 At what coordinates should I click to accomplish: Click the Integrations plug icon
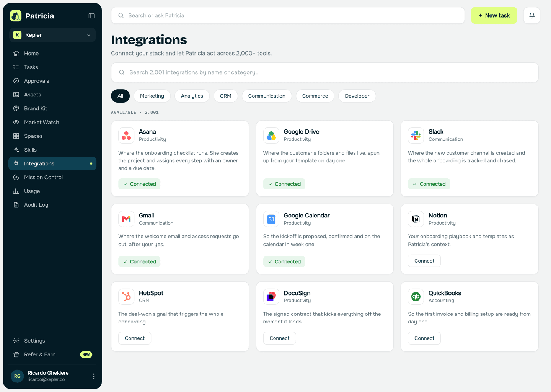point(16,163)
